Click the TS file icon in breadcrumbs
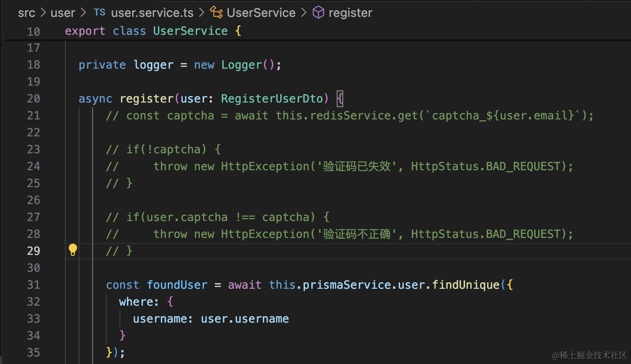This screenshot has width=631, height=364. pyautogui.click(x=100, y=13)
